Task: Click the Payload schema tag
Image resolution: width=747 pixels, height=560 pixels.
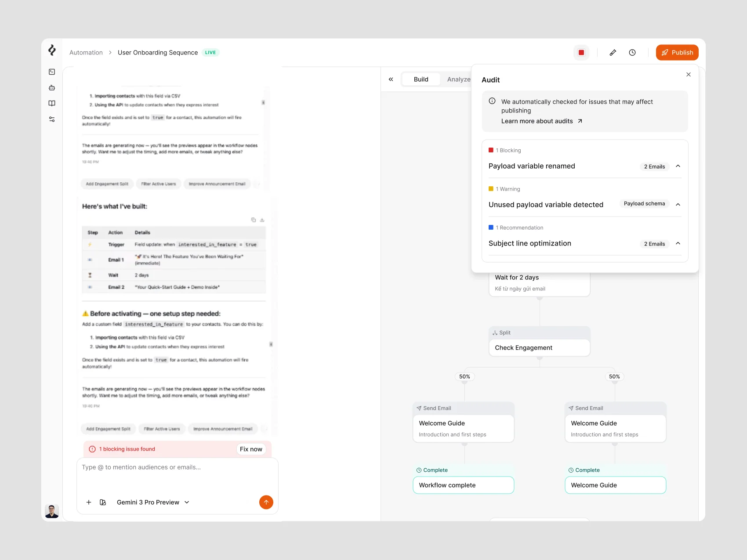Action: click(644, 203)
